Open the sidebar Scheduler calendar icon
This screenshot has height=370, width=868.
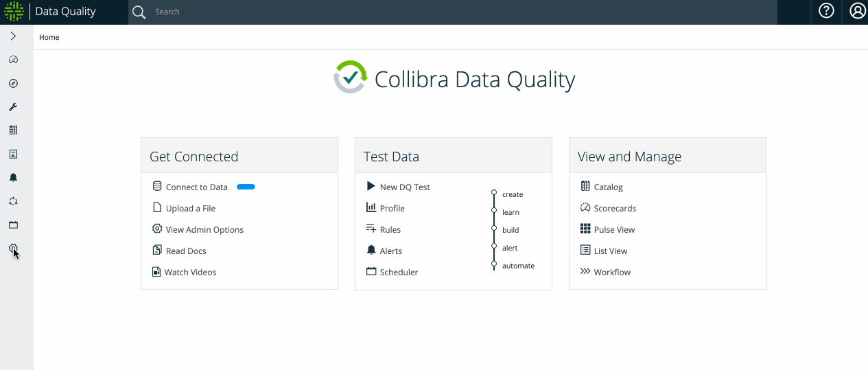click(13, 225)
